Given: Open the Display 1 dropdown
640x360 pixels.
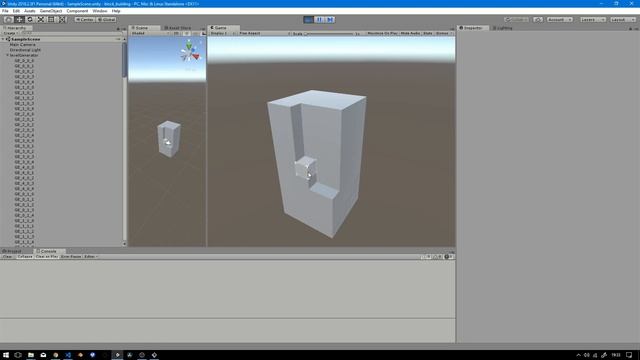Looking at the screenshot, I should (x=222, y=33).
